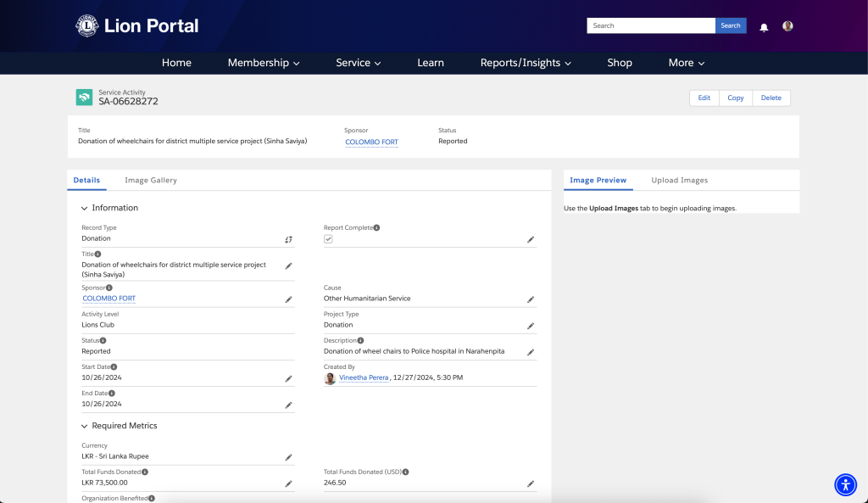Image resolution: width=868 pixels, height=503 pixels.
Task: Edit the Sponsor field pencil icon
Action: coord(288,299)
